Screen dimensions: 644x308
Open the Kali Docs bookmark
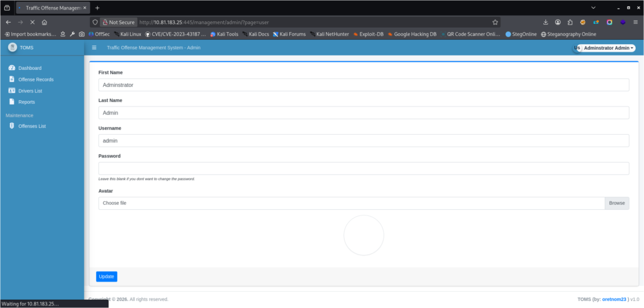[x=256, y=34]
